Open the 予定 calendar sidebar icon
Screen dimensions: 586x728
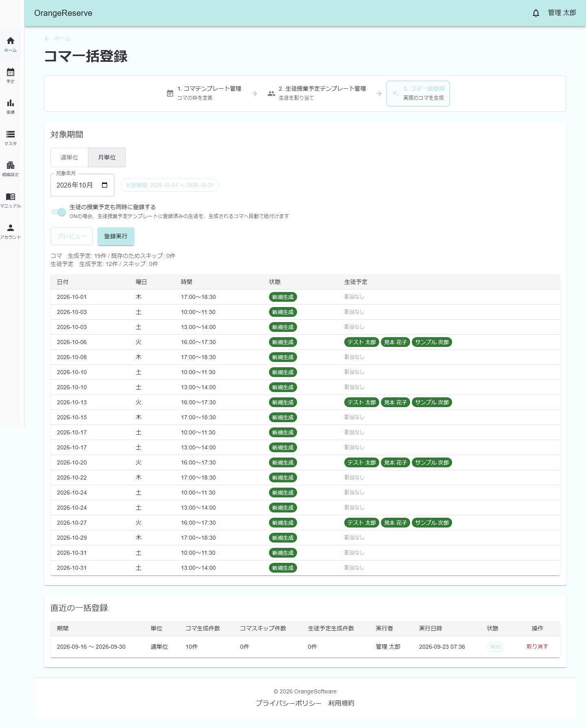point(11,72)
